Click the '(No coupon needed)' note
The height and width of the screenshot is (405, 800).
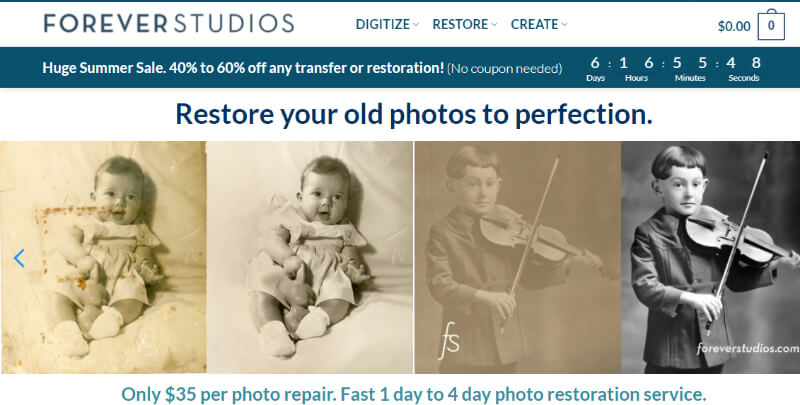[505, 68]
